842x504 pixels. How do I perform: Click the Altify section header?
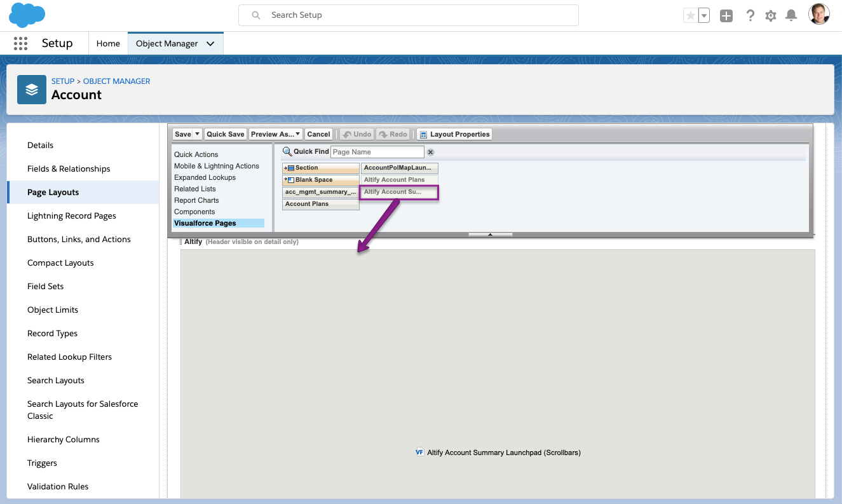[x=193, y=242]
